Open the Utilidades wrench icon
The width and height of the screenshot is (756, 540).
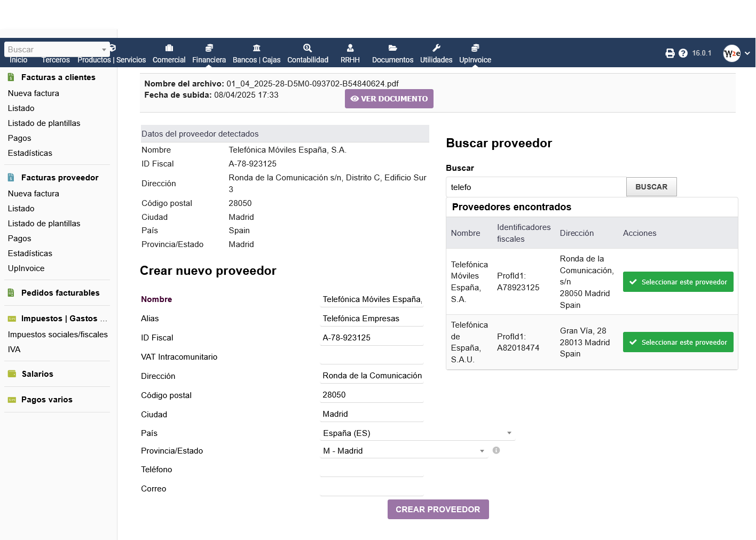pos(436,48)
